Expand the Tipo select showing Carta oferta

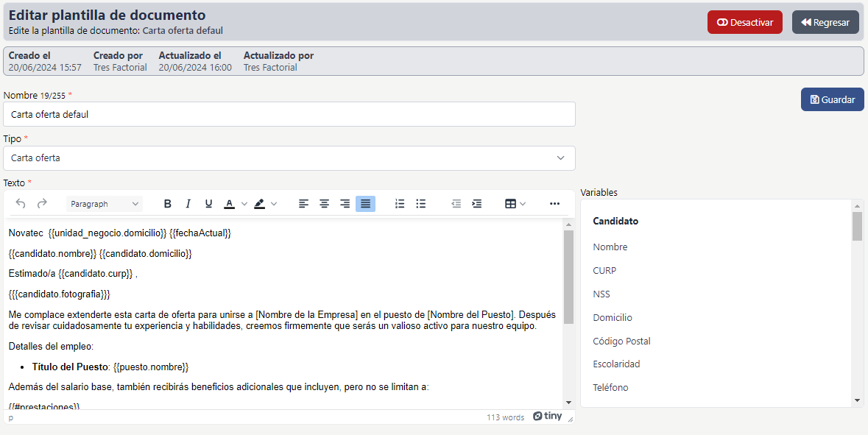click(x=289, y=158)
